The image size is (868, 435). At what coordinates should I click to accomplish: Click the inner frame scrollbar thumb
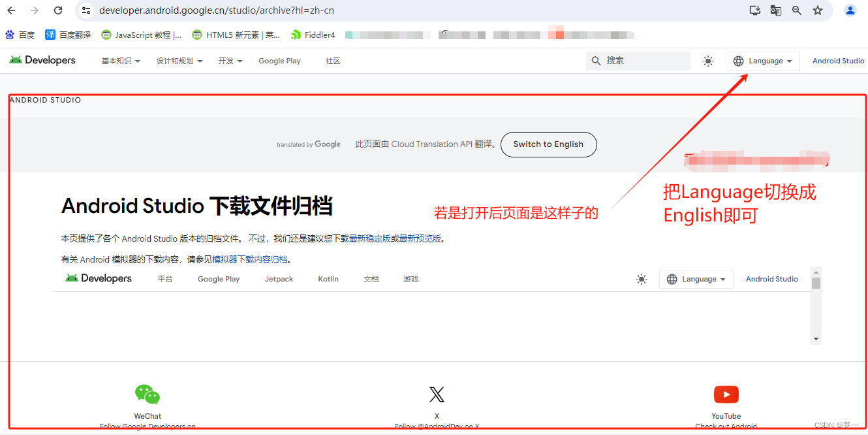click(x=816, y=283)
